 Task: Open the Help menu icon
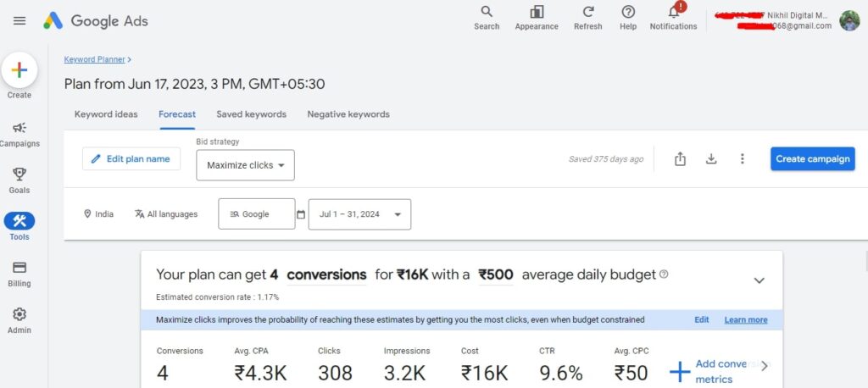point(628,18)
